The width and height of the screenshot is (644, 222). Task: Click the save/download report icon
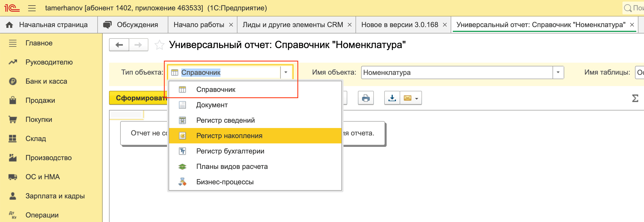[392, 98]
